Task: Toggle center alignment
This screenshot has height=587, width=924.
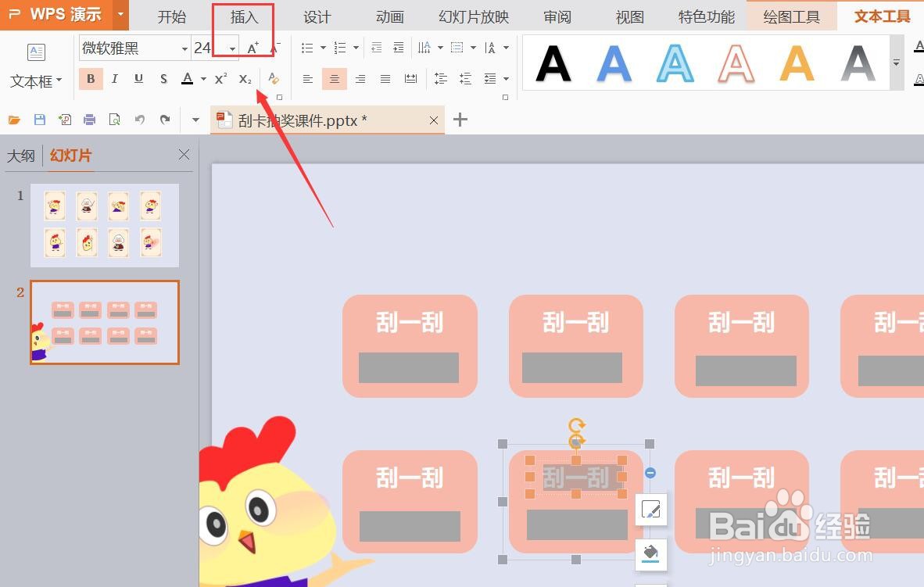Action: pyautogui.click(x=334, y=78)
